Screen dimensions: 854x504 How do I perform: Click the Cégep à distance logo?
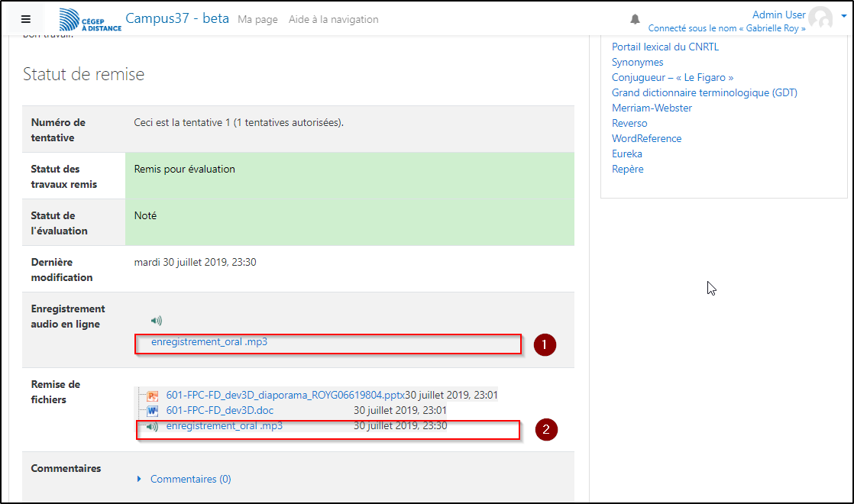pyautogui.click(x=90, y=20)
